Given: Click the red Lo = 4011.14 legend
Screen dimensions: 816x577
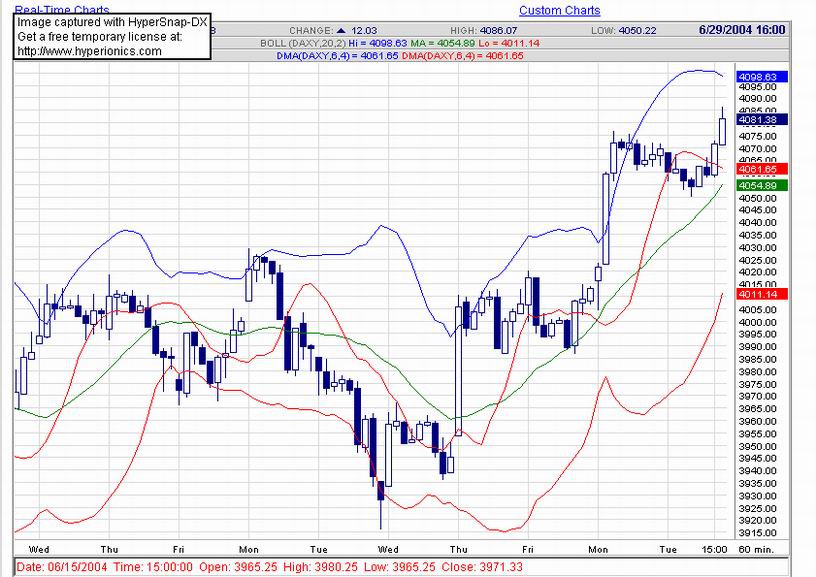Looking at the screenshot, I should coord(509,43).
